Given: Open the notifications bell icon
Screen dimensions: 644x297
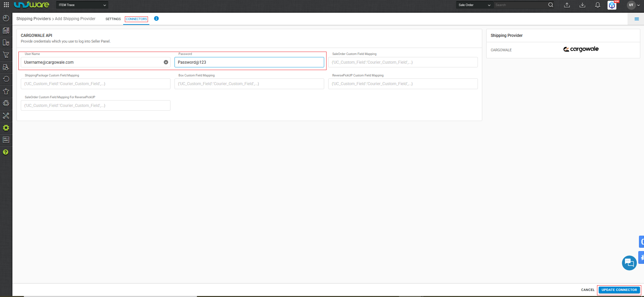Looking at the screenshot, I should (x=598, y=5).
